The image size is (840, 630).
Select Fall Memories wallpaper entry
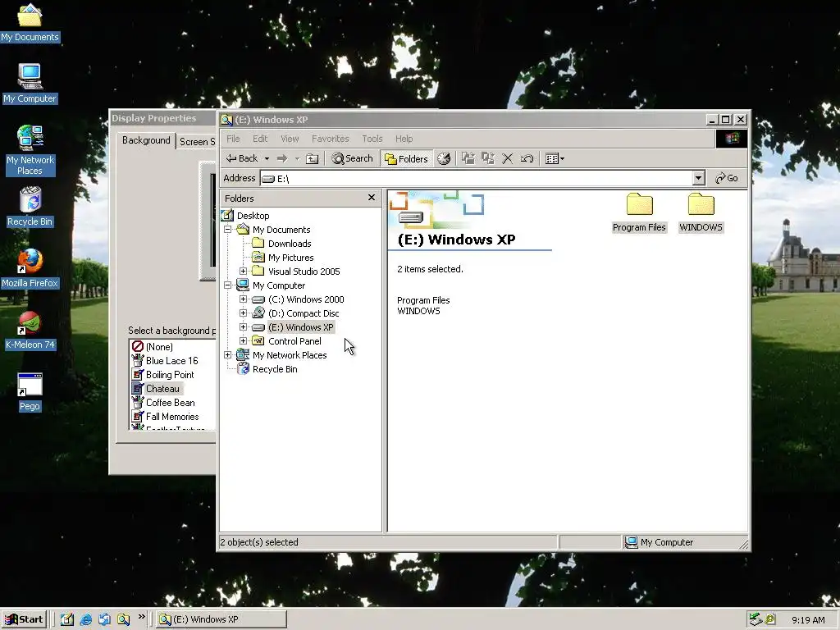tap(172, 416)
